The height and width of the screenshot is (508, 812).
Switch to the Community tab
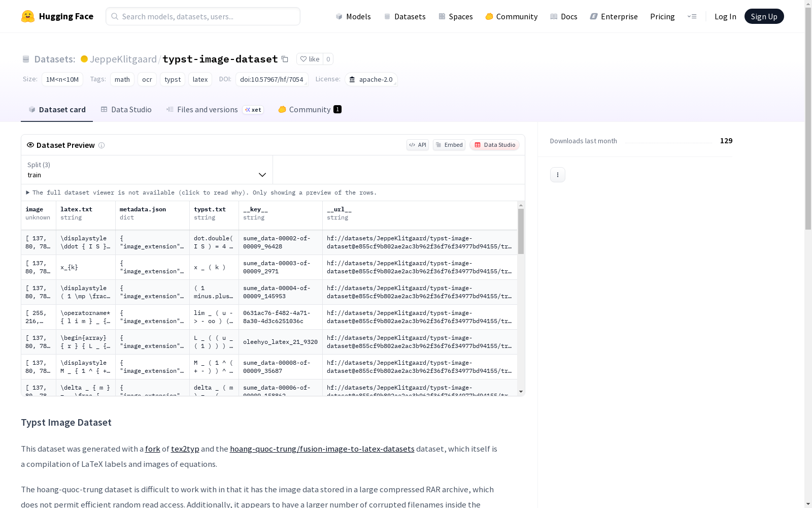pos(310,110)
